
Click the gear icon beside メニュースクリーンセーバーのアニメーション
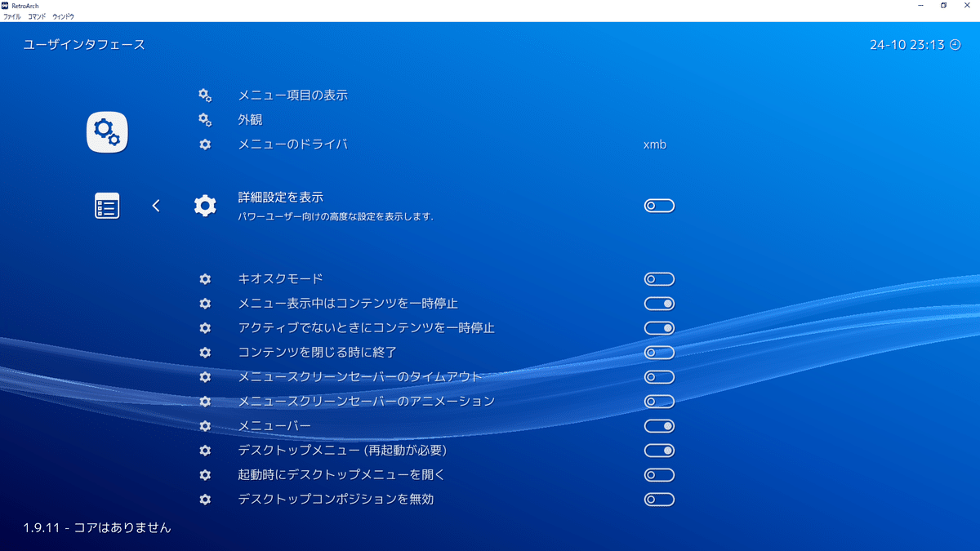205,402
